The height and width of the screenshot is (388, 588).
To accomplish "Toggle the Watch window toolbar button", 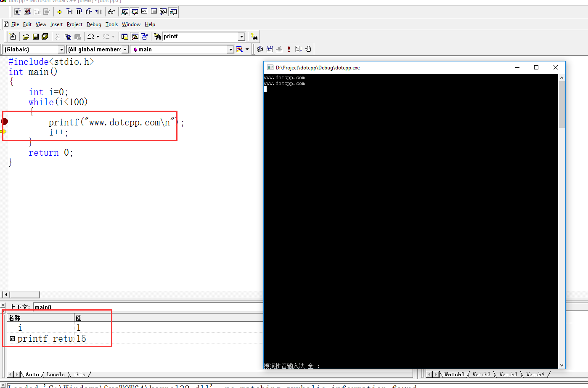I will click(x=125, y=12).
